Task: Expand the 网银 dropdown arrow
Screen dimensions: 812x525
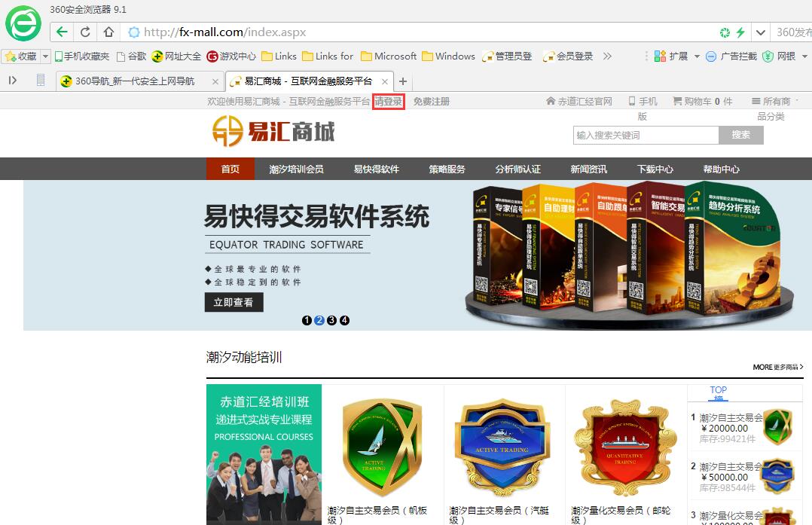Action: [804, 56]
